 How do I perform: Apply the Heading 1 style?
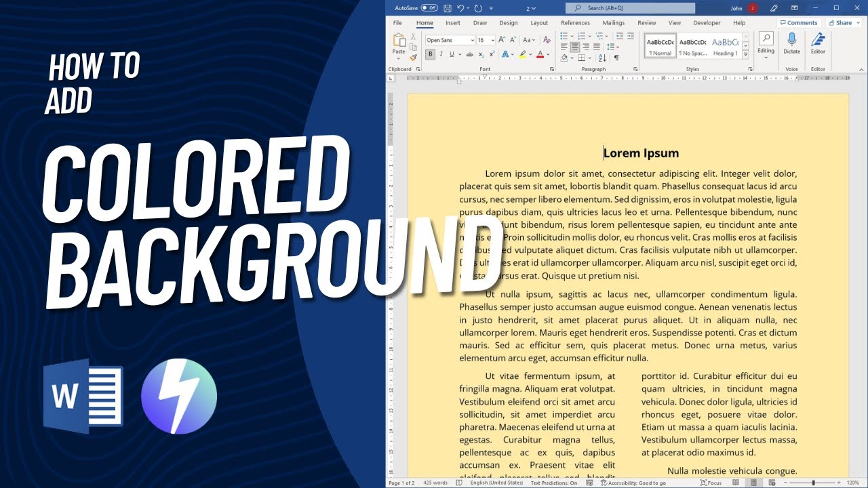[x=724, y=46]
